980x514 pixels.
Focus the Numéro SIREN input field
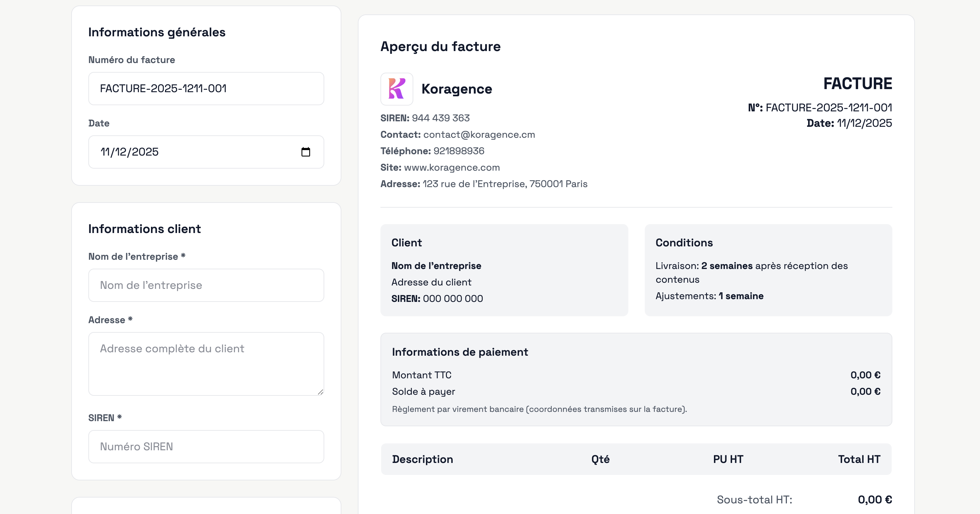206,446
